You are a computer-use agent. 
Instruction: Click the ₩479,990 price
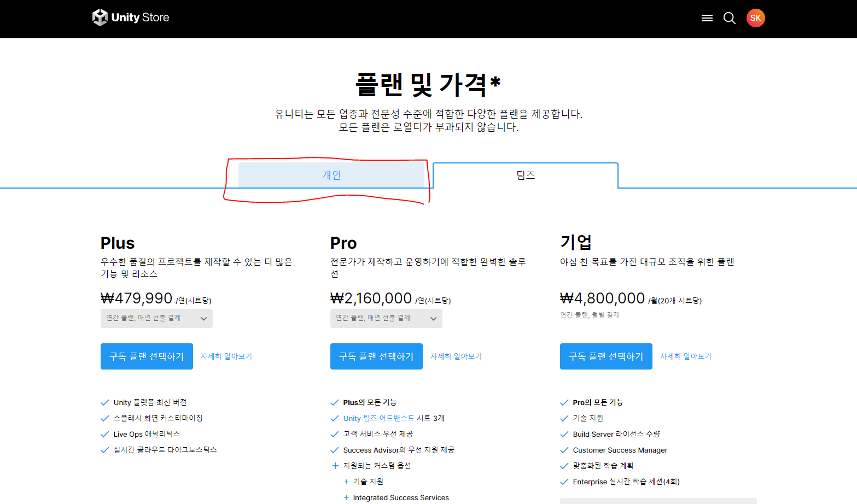137,298
